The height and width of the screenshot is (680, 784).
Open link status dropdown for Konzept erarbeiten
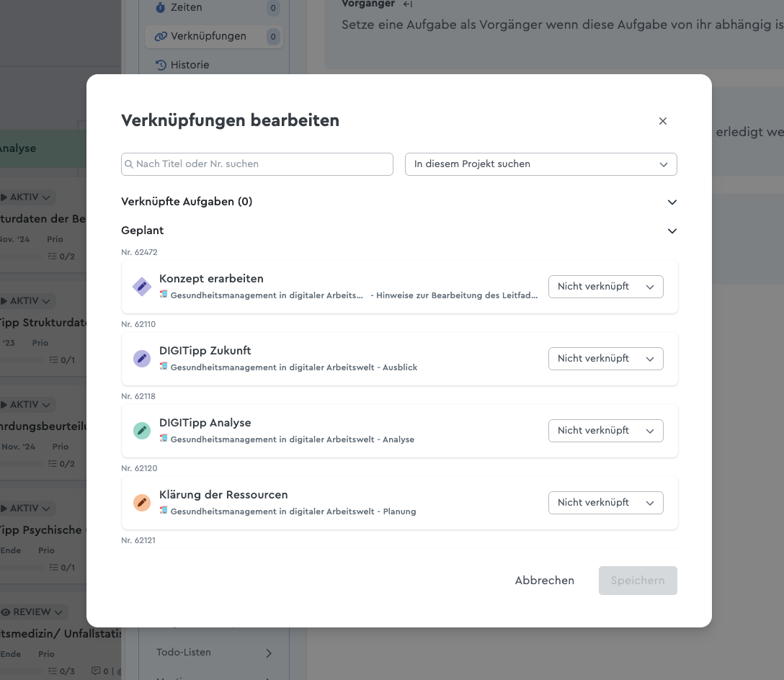[x=605, y=287]
